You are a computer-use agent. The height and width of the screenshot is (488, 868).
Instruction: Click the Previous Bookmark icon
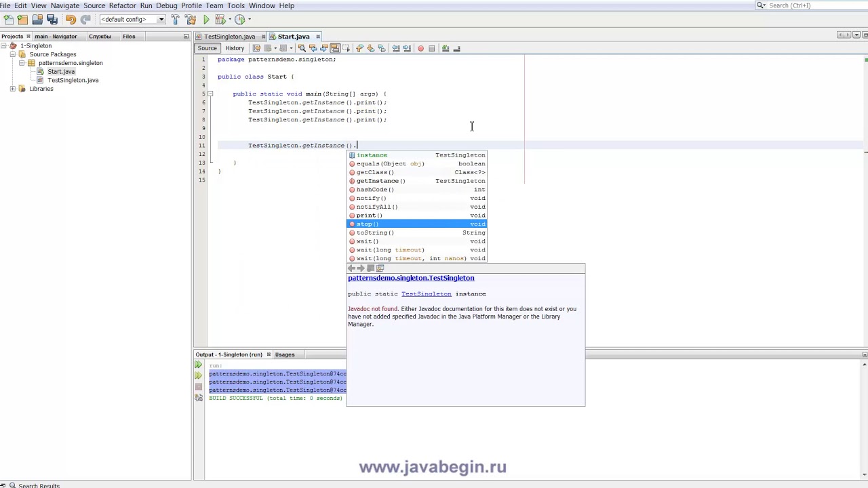click(359, 48)
